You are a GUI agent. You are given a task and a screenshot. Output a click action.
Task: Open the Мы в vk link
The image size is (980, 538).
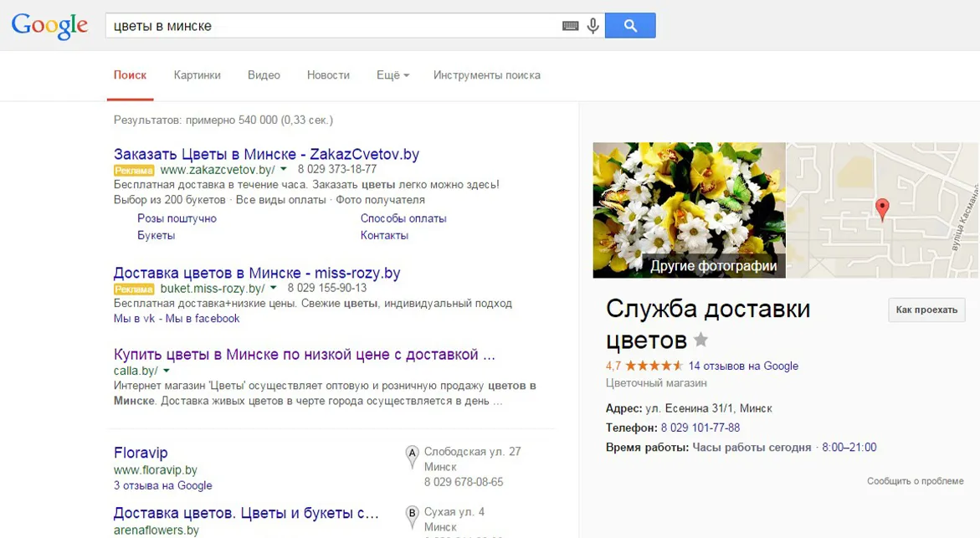coord(134,318)
